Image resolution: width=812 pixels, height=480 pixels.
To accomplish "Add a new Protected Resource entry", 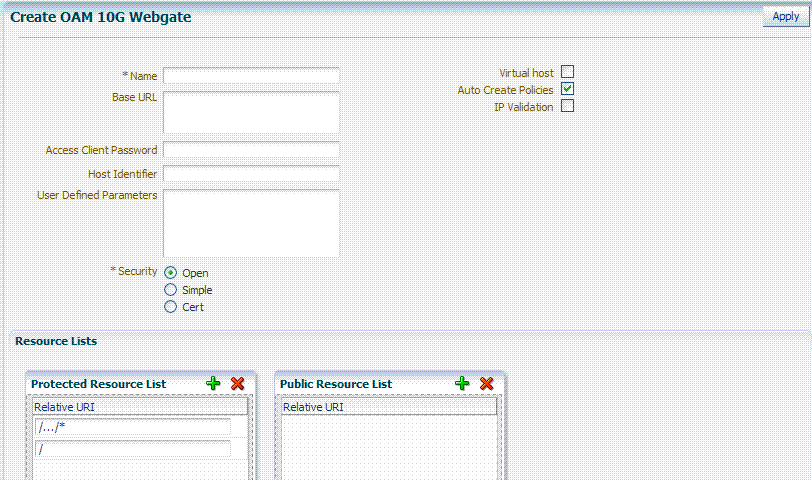I will pos(213,384).
